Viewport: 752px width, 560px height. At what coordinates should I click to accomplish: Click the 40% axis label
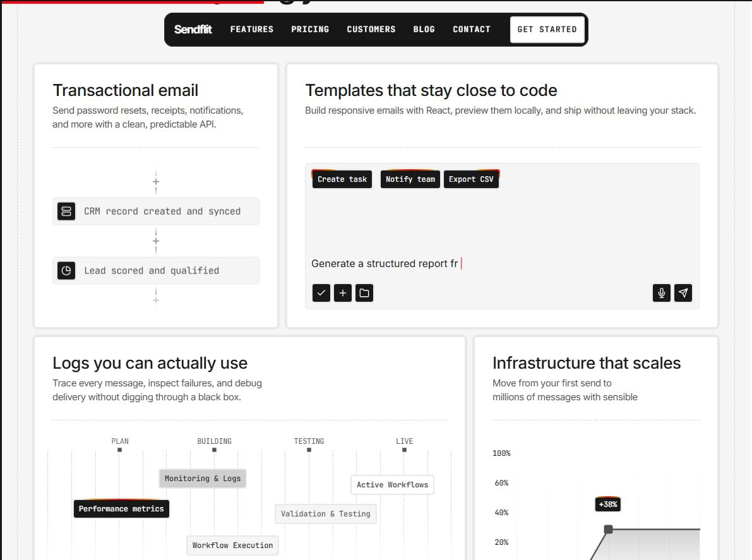[x=502, y=513]
